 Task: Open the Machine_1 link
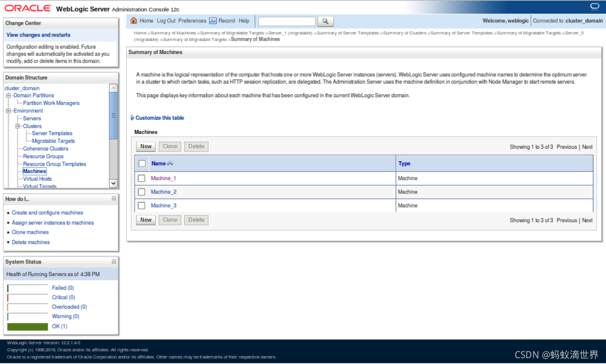pos(163,178)
